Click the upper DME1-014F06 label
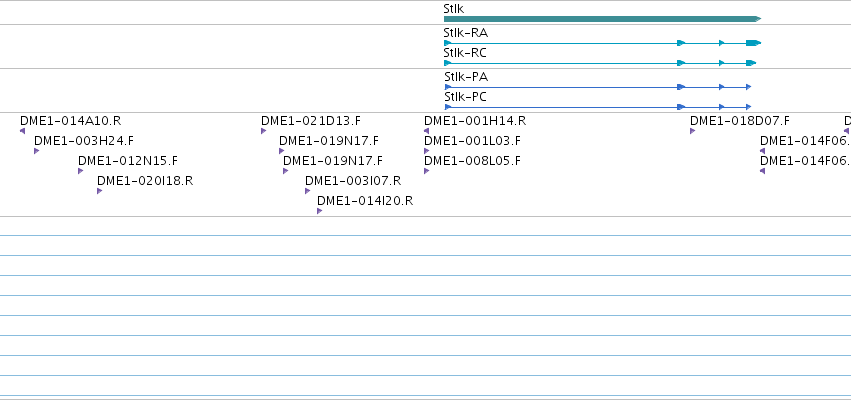The image size is (851, 400). click(805, 141)
